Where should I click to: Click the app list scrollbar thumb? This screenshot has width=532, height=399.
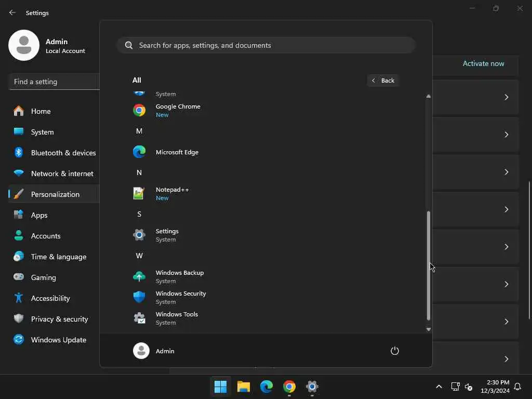(x=429, y=265)
